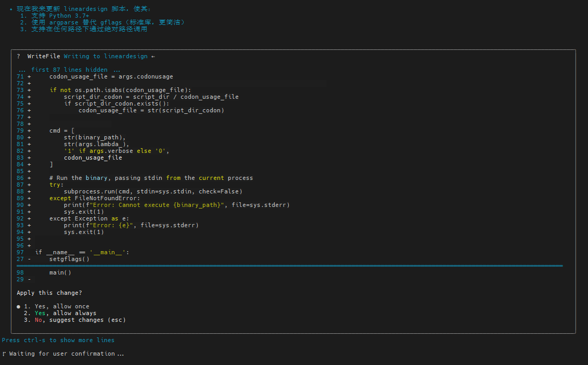Expand the "first 87 lines hidden" notice
The image size is (588, 365).
tap(69, 70)
